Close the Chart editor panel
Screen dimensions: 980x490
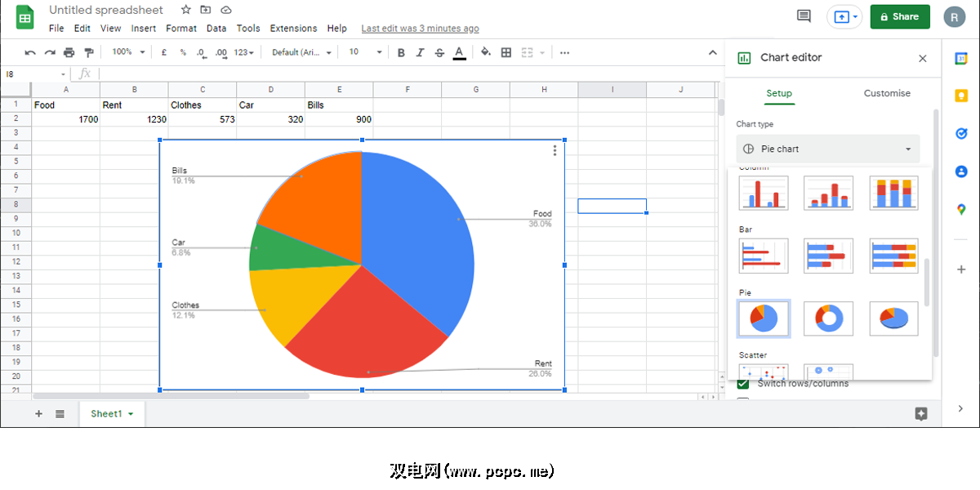pos(923,58)
